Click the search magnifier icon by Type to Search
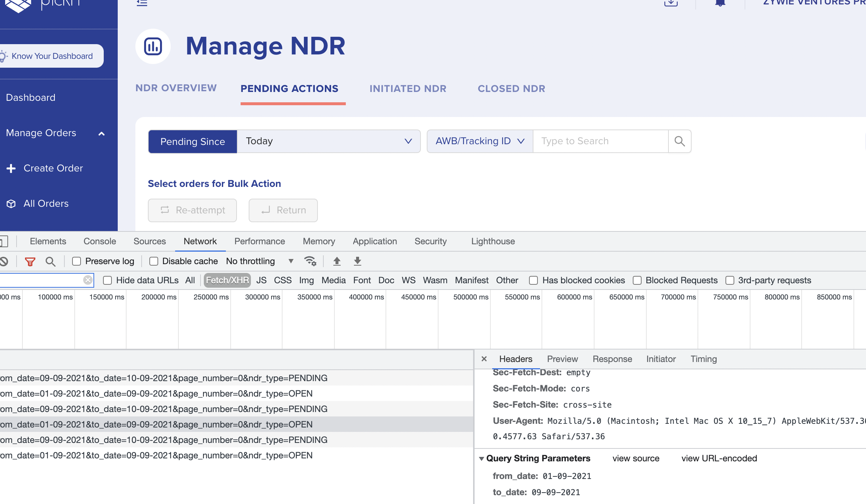 pos(680,141)
